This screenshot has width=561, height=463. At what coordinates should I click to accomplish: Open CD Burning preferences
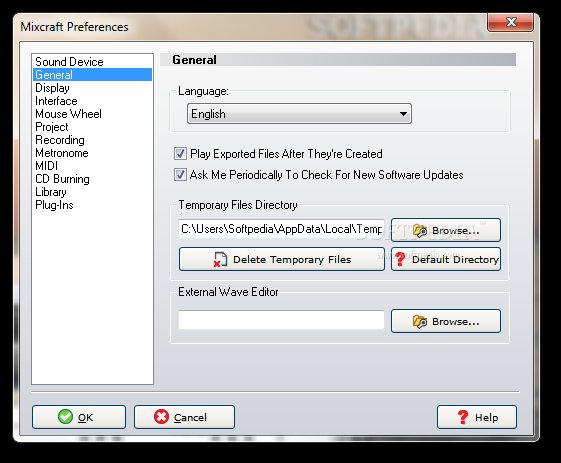[x=92, y=179]
